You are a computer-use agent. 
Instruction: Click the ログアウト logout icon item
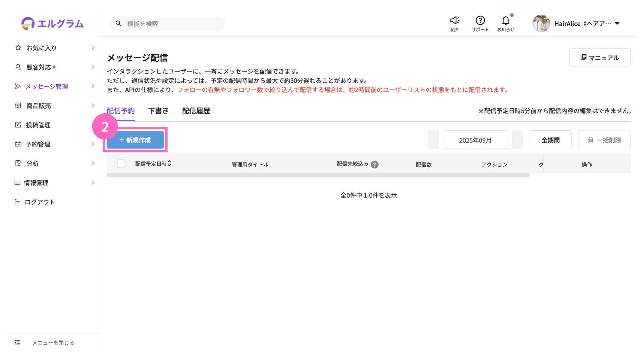(x=40, y=202)
